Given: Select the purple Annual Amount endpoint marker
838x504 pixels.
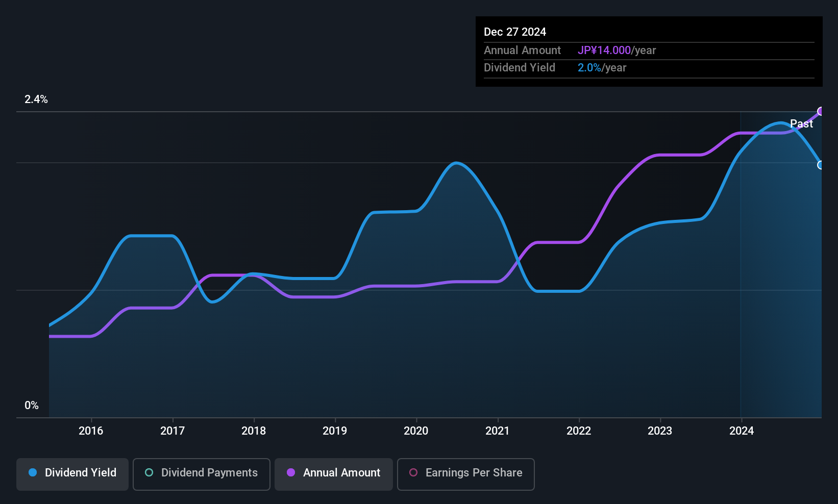Looking at the screenshot, I should (821, 111).
